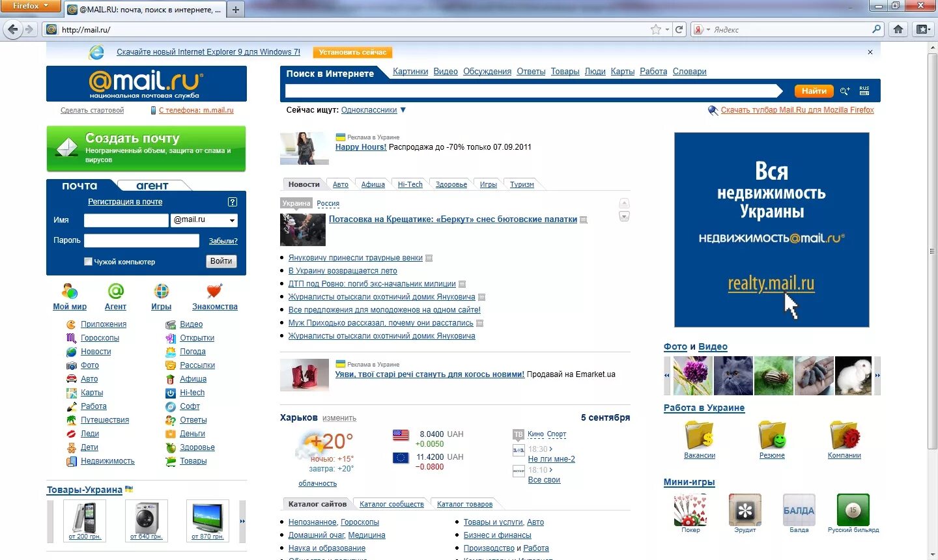Click the realty.mail.ru banner ad

[x=772, y=230]
